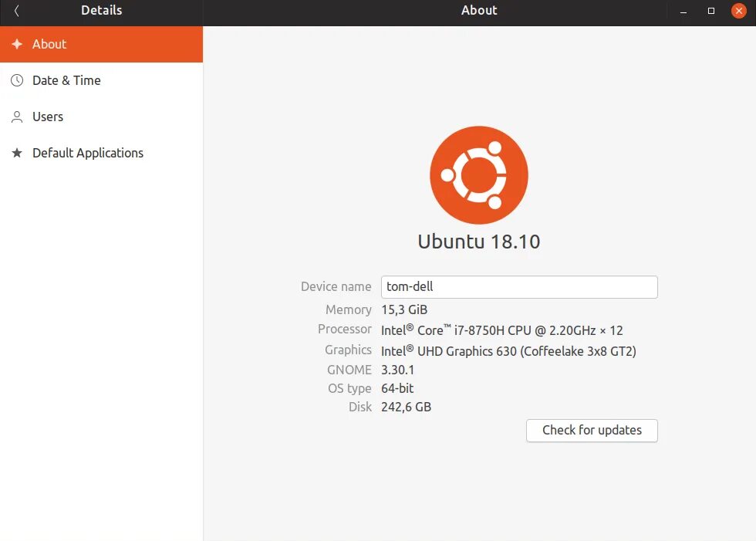Screen dimensions: 756x541
Task: Click the 242,6 GB disk value
Action: (406, 407)
